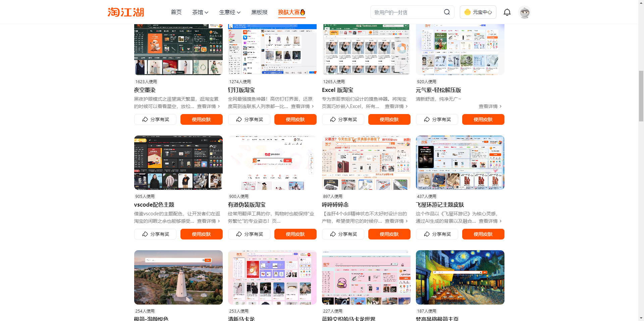Click share icon on 有道伪装版淘宝 card
644x321 pixels.
(239, 234)
